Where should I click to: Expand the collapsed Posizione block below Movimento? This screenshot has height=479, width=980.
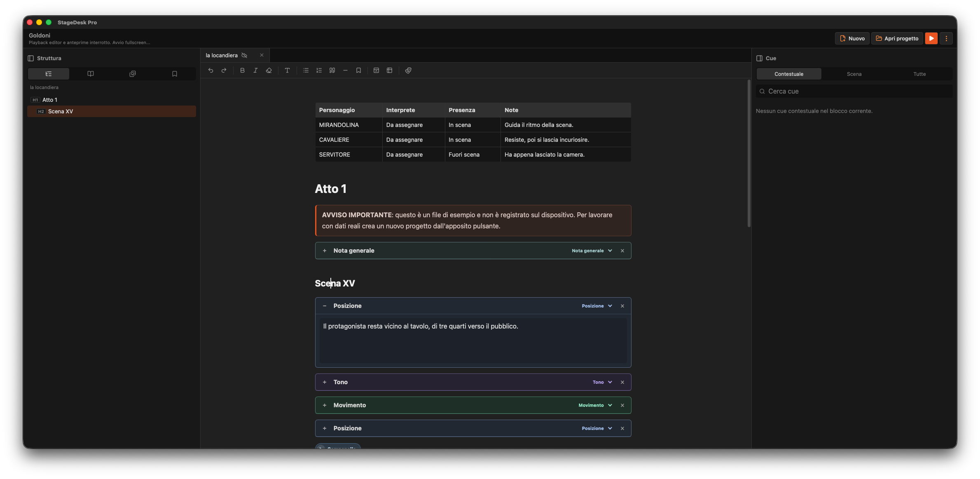click(325, 428)
